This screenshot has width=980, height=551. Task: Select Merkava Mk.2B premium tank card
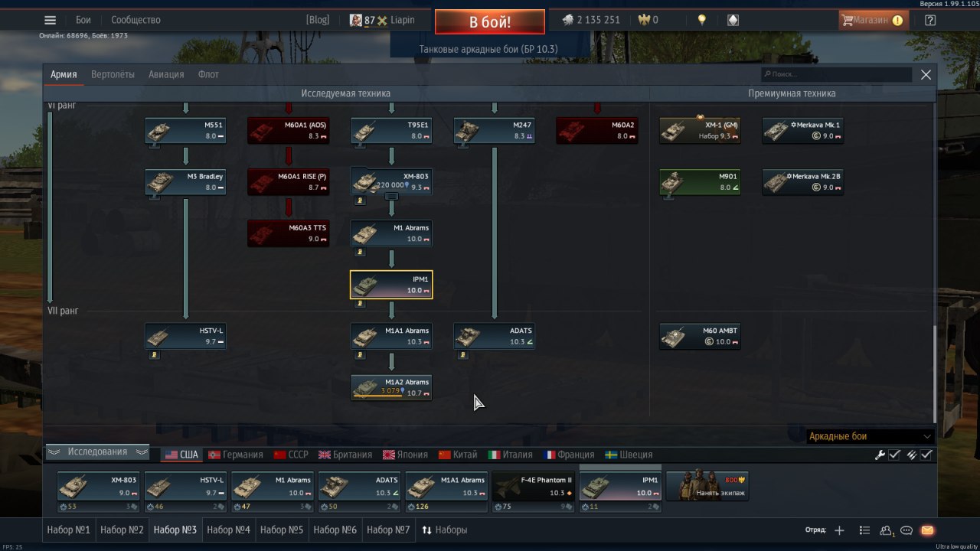point(803,182)
